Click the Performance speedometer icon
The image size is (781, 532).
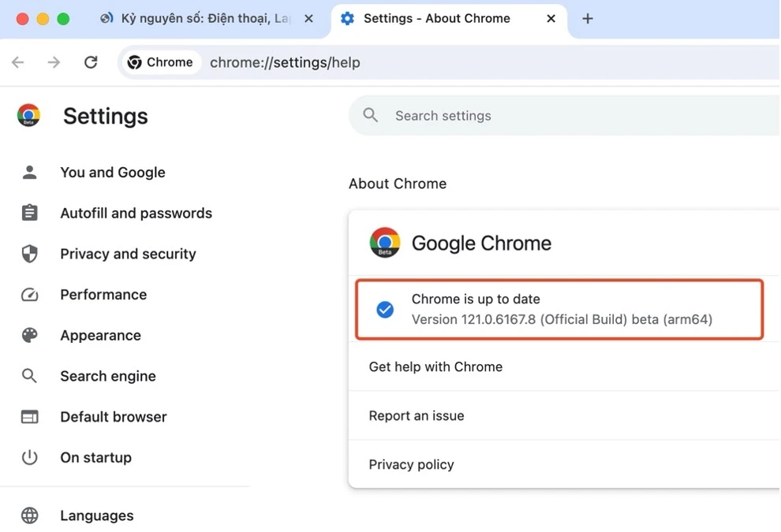(29, 294)
